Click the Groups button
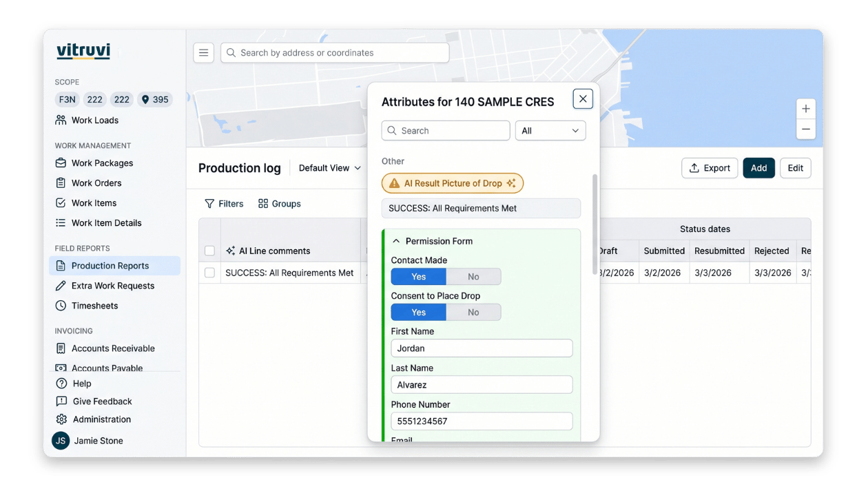 click(x=280, y=204)
